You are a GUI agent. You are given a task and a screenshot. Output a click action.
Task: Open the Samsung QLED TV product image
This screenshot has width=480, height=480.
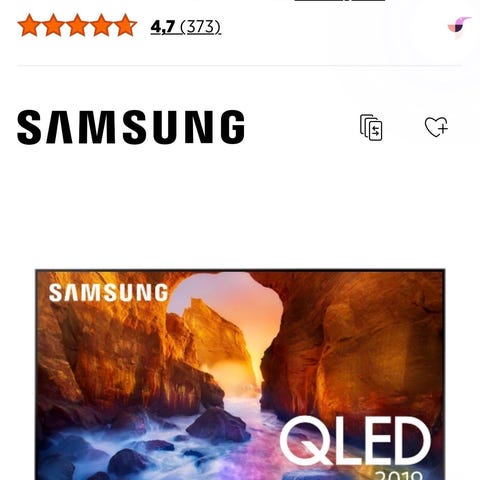point(240,374)
